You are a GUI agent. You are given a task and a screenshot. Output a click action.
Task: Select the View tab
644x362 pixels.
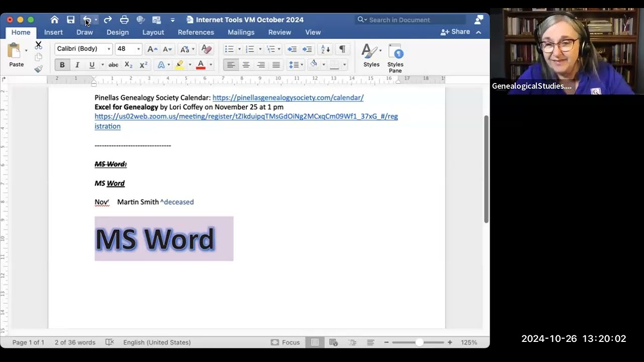(x=313, y=32)
